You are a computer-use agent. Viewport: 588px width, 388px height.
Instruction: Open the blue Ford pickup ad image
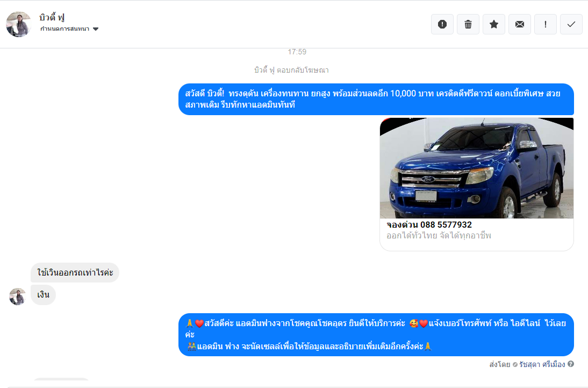pyautogui.click(x=477, y=168)
